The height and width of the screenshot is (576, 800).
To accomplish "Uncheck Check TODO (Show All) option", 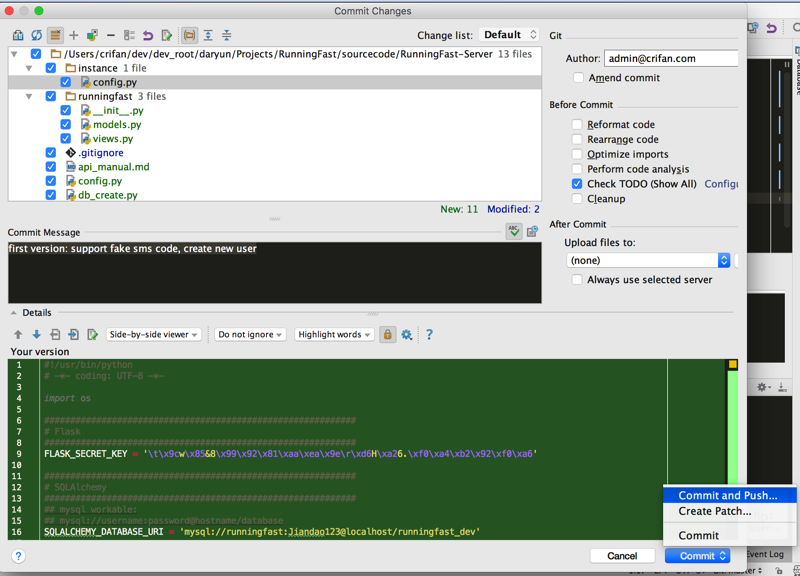I will coord(577,184).
